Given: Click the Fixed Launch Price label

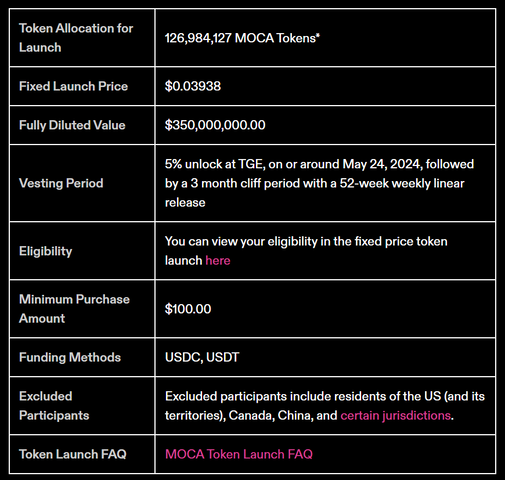Looking at the screenshot, I should 73,86.
